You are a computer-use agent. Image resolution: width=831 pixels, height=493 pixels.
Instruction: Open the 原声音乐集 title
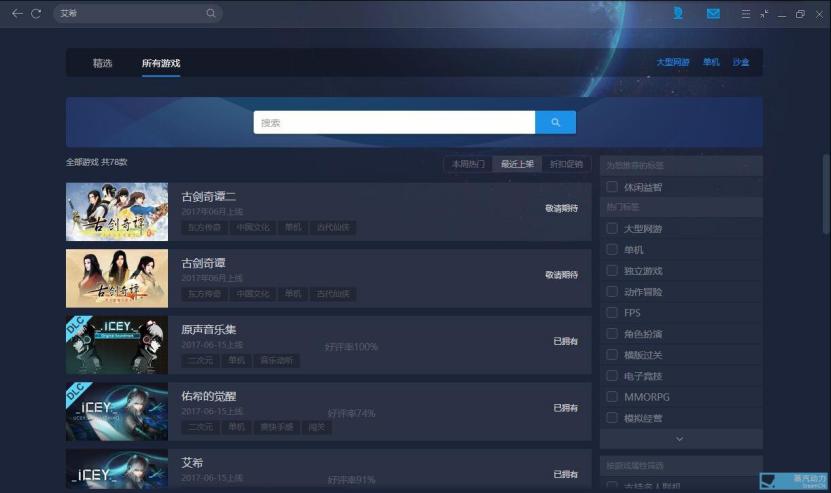point(209,330)
